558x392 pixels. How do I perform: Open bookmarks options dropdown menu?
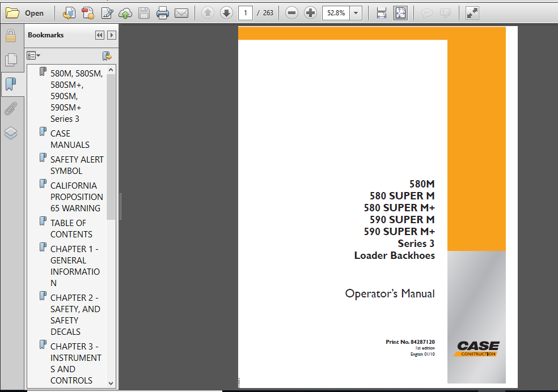[33, 56]
